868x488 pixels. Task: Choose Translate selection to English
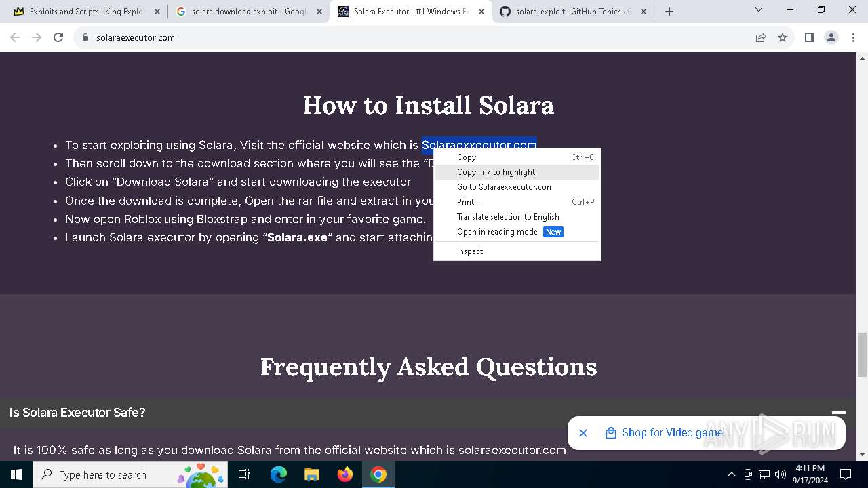(517, 217)
